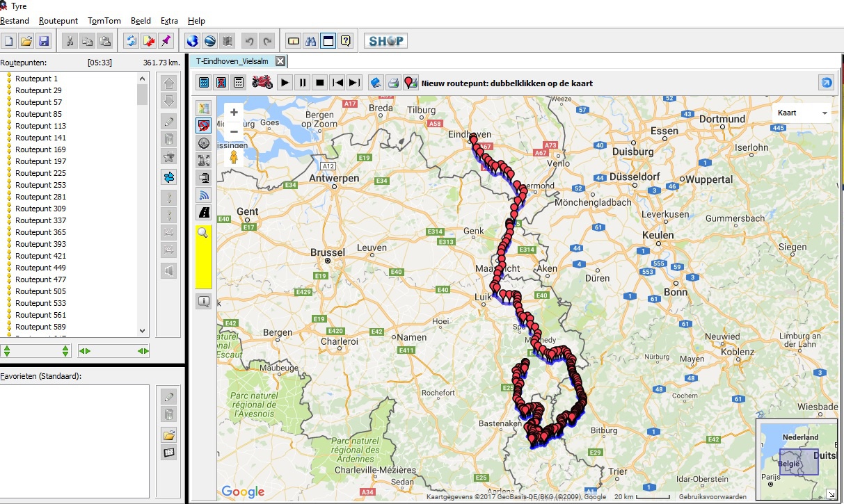
Task: Click the blue swap arrows icon
Action: [168, 177]
